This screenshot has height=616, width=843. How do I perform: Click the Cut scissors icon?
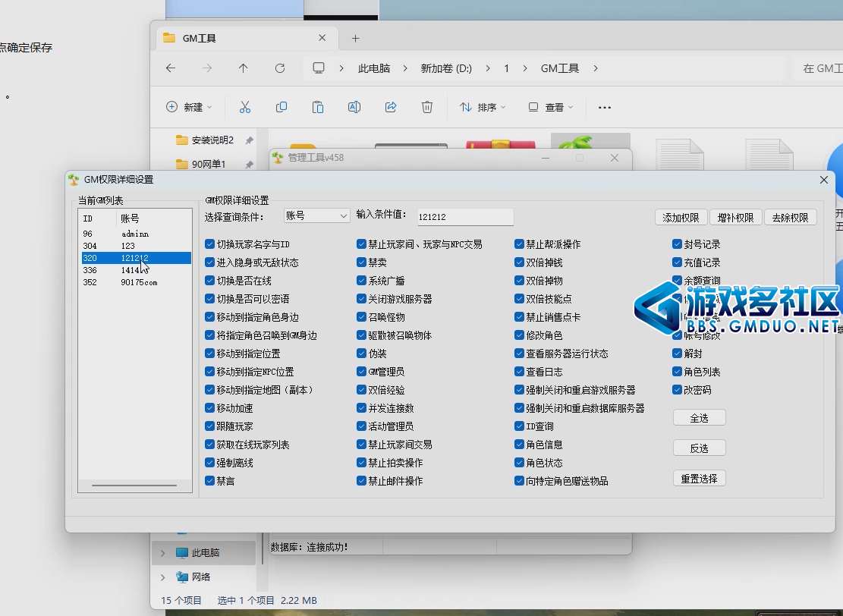(245, 108)
